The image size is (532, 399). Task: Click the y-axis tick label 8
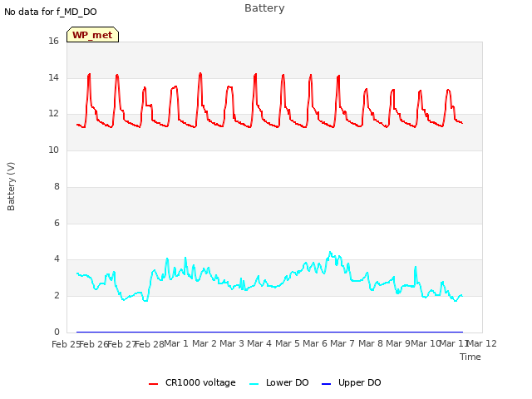[x=57, y=186]
